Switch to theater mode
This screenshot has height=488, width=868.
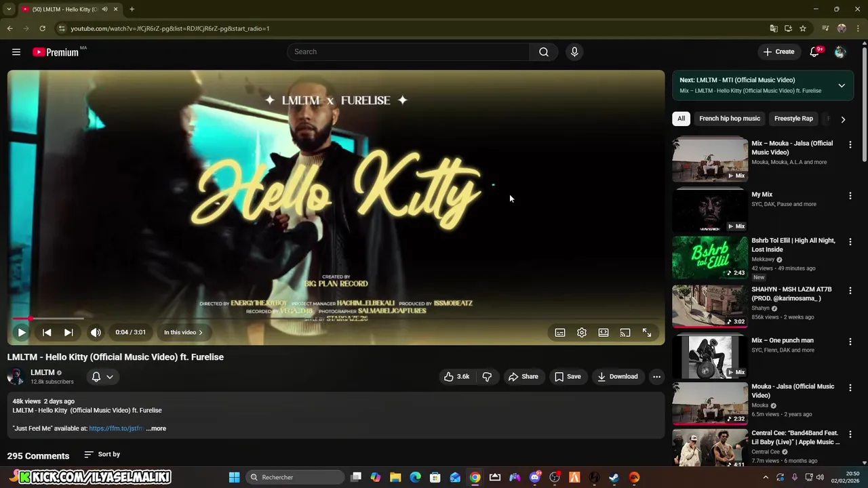coord(604,332)
